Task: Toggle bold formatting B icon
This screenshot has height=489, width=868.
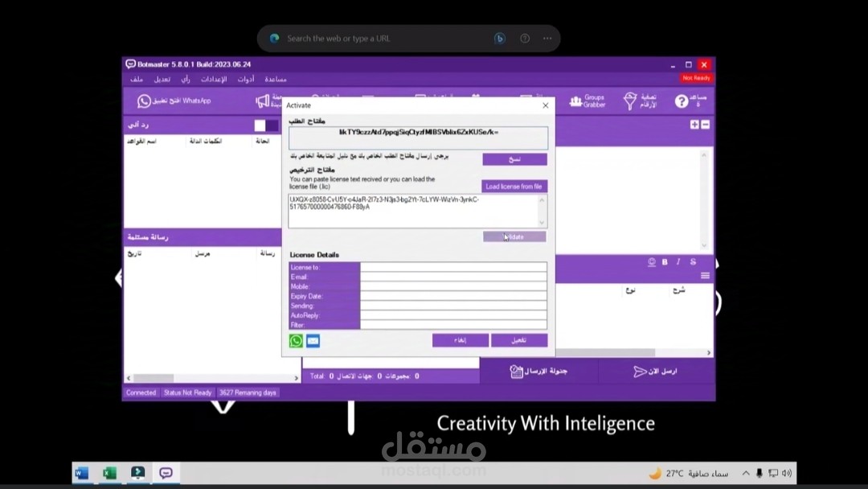Action: (x=665, y=262)
